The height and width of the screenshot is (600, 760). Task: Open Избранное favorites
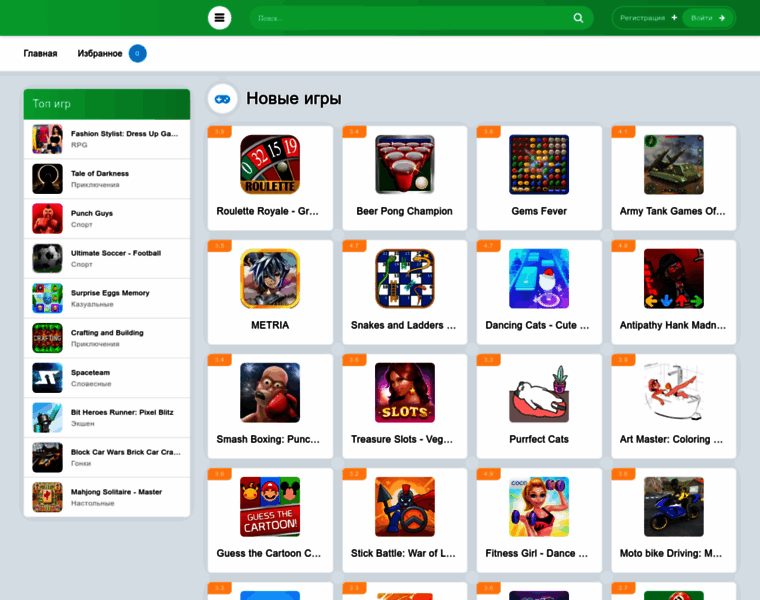pos(100,53)
